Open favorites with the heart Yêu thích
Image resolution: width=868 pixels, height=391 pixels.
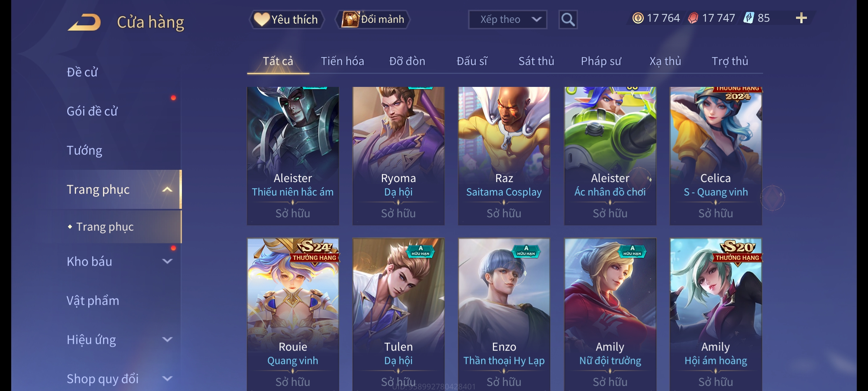(x=286, y=20)
